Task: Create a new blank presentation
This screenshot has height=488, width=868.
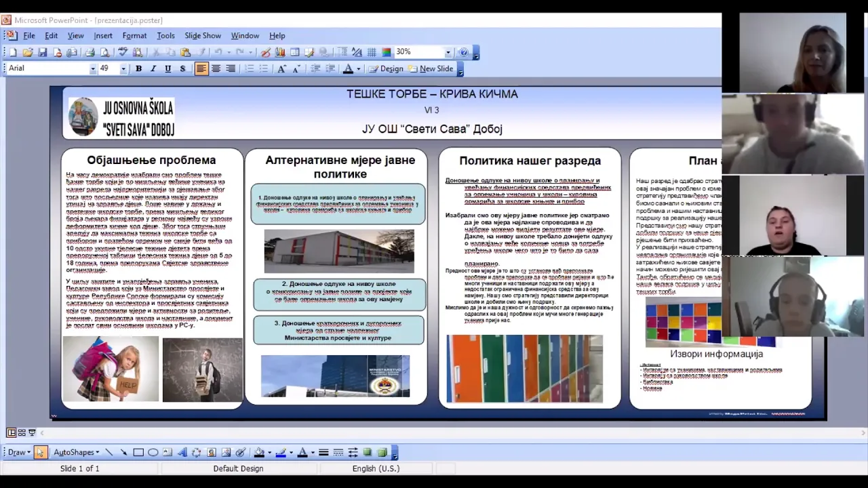Action: pyautogui.click(x=14, y=52)
